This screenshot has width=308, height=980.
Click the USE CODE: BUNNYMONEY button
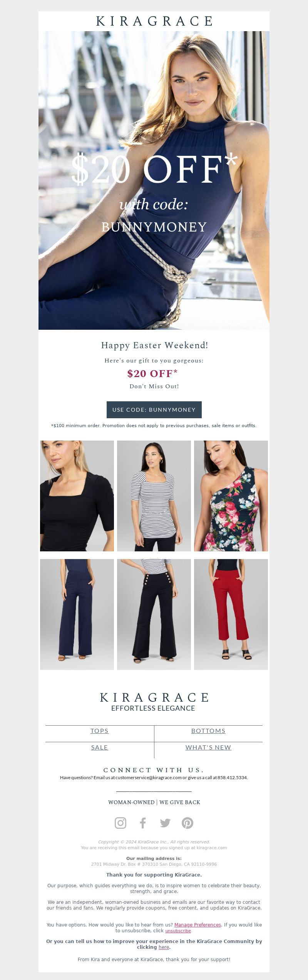click(154, 410)
